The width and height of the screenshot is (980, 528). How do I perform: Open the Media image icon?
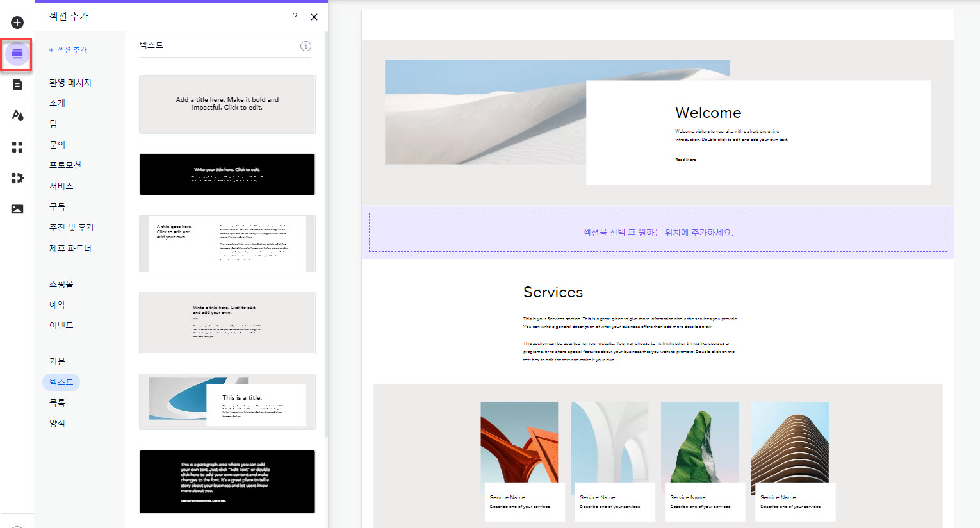pyautogui.click(x=17, y=209)
